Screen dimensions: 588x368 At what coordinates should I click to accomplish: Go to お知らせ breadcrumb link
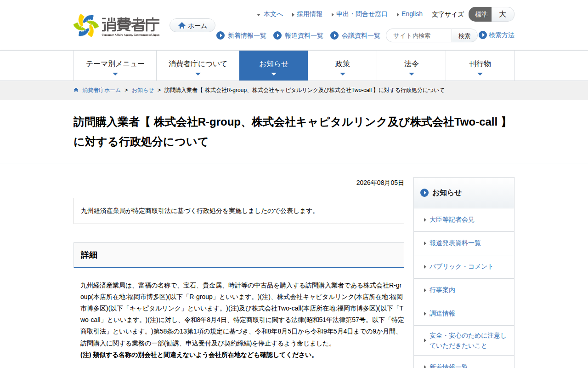point(143,90)
